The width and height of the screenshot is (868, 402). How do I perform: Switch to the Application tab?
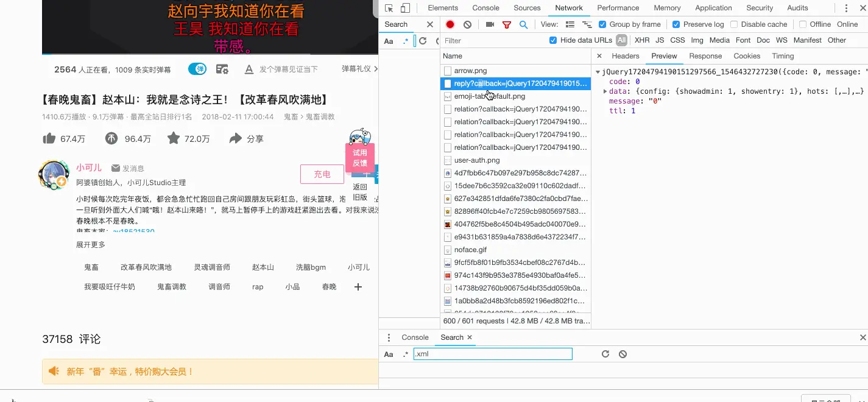[x=713, y=8]
